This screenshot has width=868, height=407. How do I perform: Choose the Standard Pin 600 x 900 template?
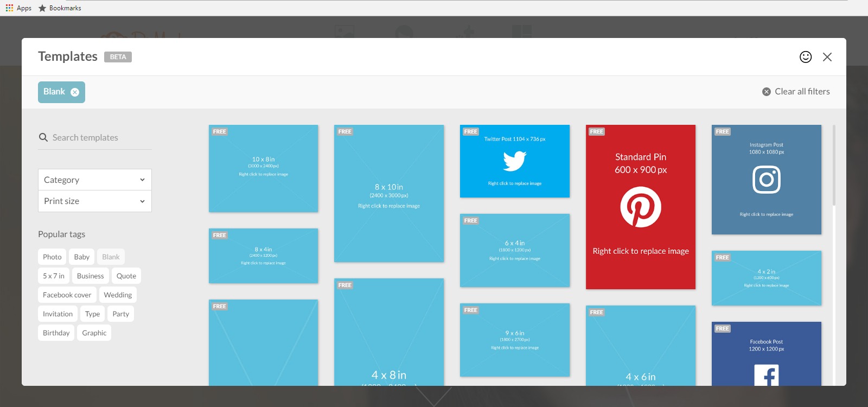641,207
